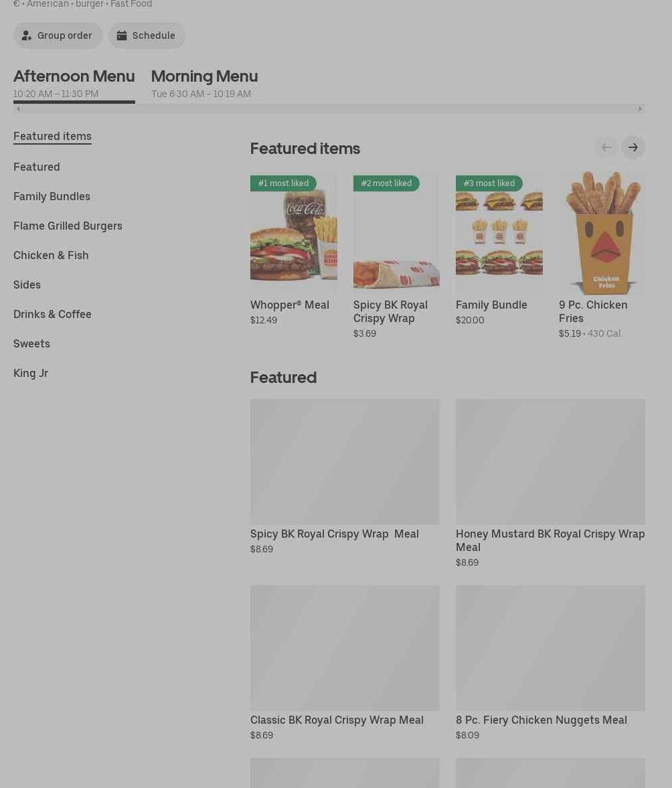Click the Group order person icon
The image size is (672, 788).
(x=26, y=35)
